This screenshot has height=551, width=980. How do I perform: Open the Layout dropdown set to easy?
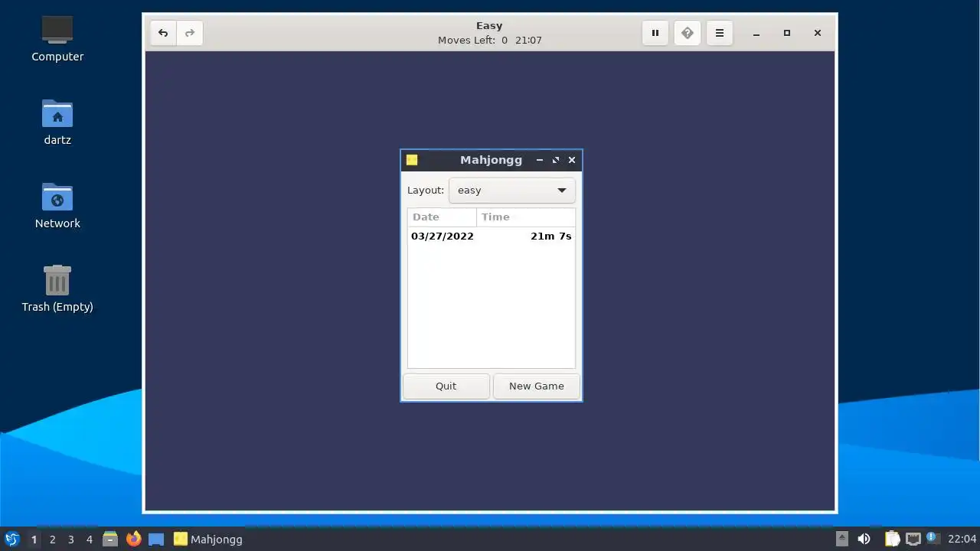point(511,191)
